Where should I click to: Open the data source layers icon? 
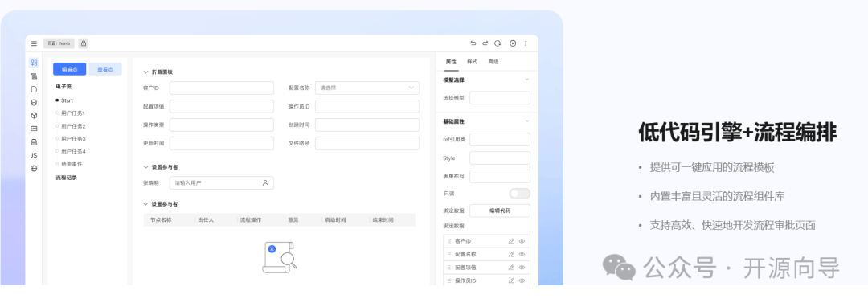[x=35, y=103]
